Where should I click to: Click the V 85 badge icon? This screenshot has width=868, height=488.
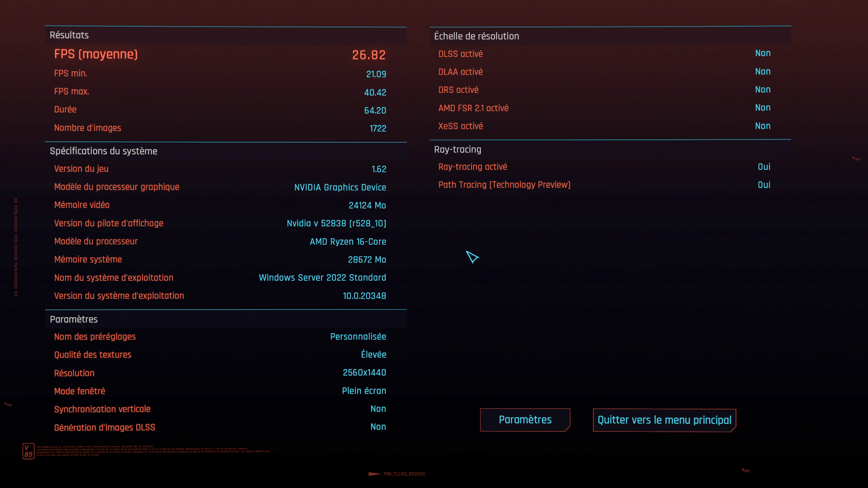coord(28,451)
